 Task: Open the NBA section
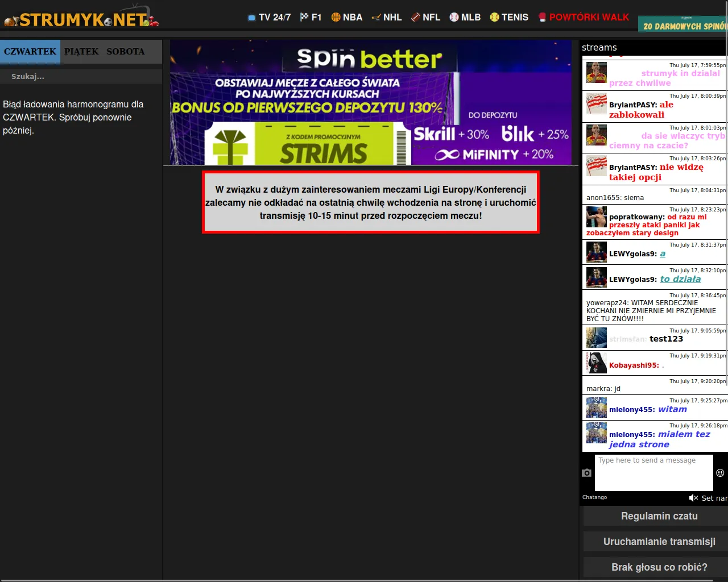tap(353, 18)
